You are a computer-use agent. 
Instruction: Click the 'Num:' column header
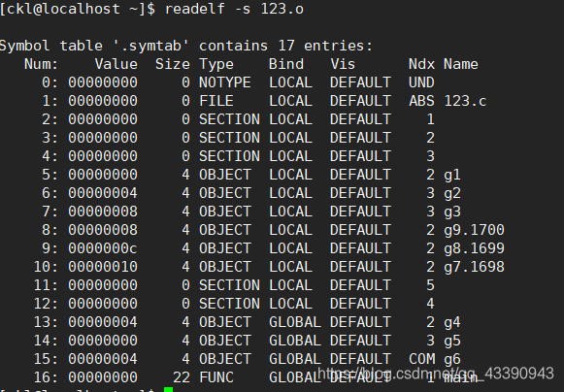41,64
